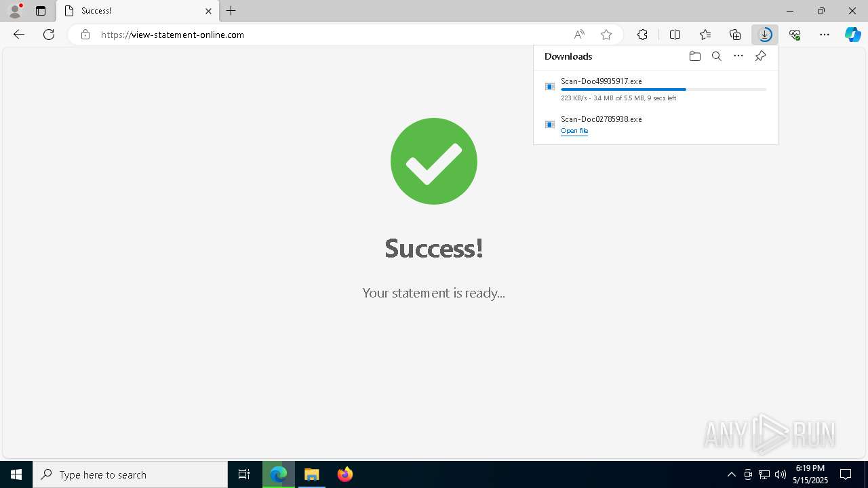
Task: Toggle split screen view
Action: [x=675, y=35]
